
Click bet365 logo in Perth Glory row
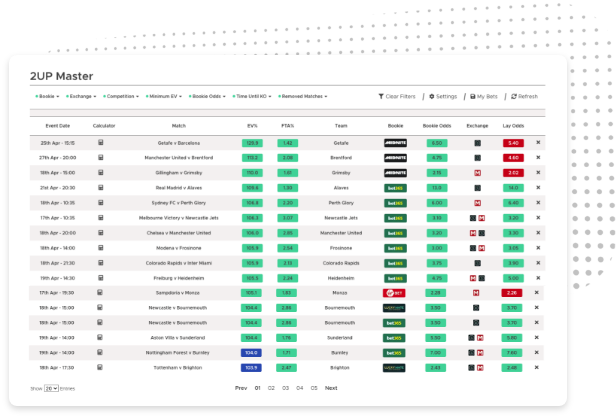point(395,203)
